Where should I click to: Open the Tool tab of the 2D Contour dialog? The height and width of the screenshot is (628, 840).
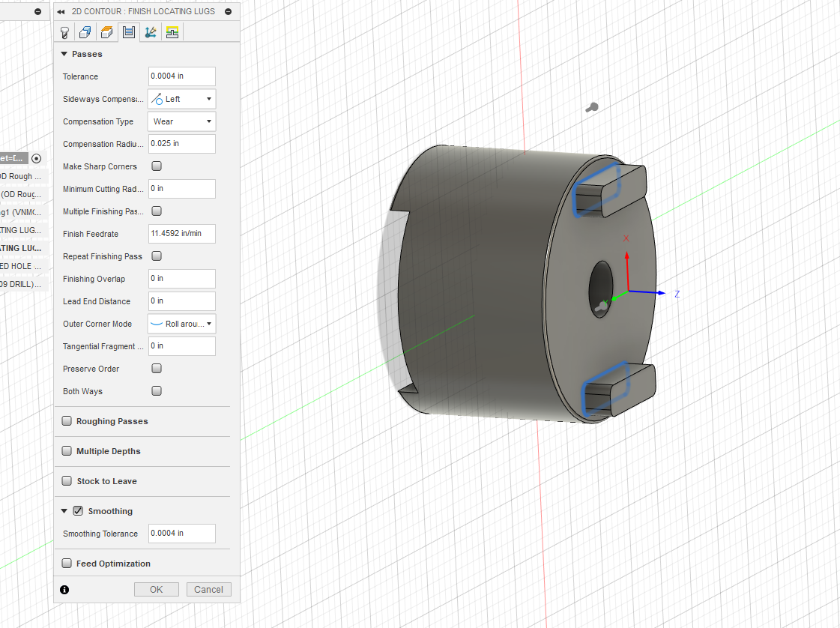point(64,32)
